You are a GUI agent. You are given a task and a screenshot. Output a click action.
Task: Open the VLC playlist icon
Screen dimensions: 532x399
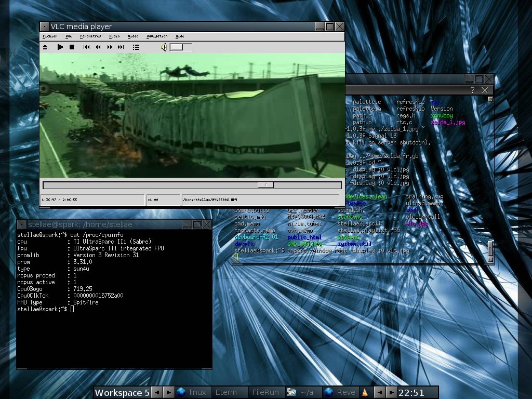(x=136, y=47)
